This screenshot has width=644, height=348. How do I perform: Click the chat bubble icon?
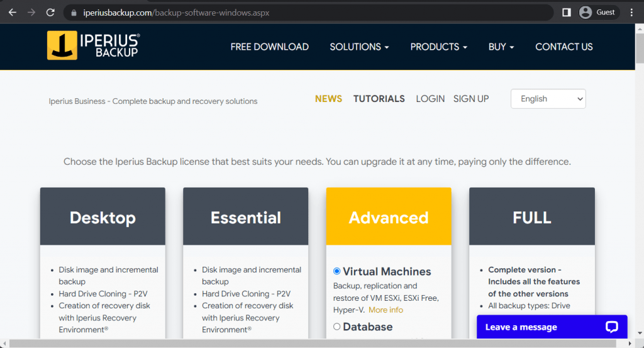tap(612, 327)
